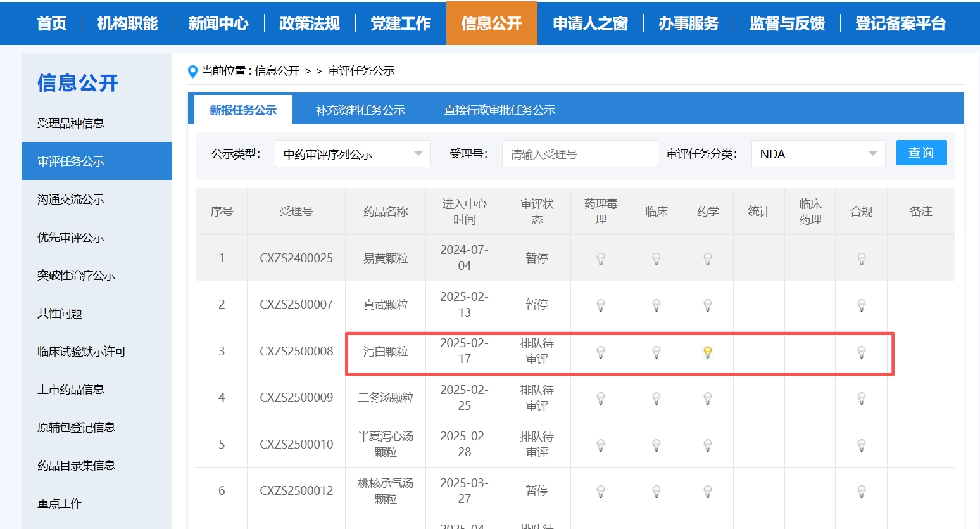Open 受理品种信息 in the sidebar

tap(71, 123)
